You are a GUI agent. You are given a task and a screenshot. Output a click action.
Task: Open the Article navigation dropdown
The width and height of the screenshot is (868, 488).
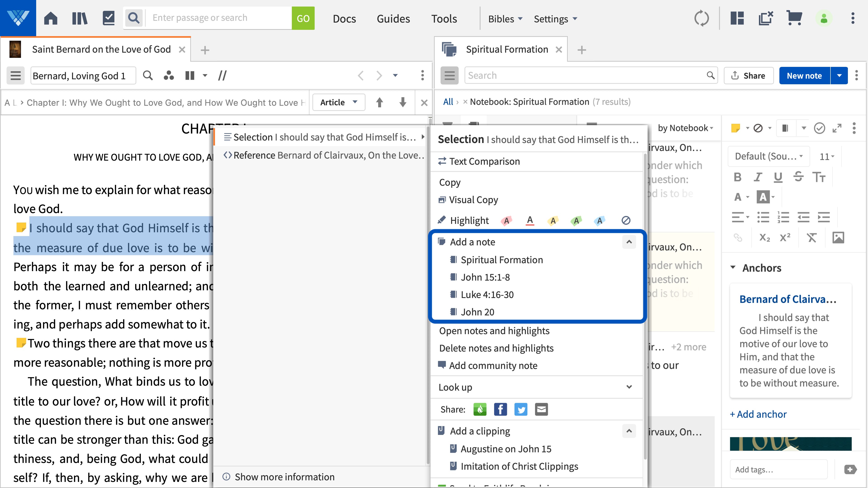pos(339,102)
